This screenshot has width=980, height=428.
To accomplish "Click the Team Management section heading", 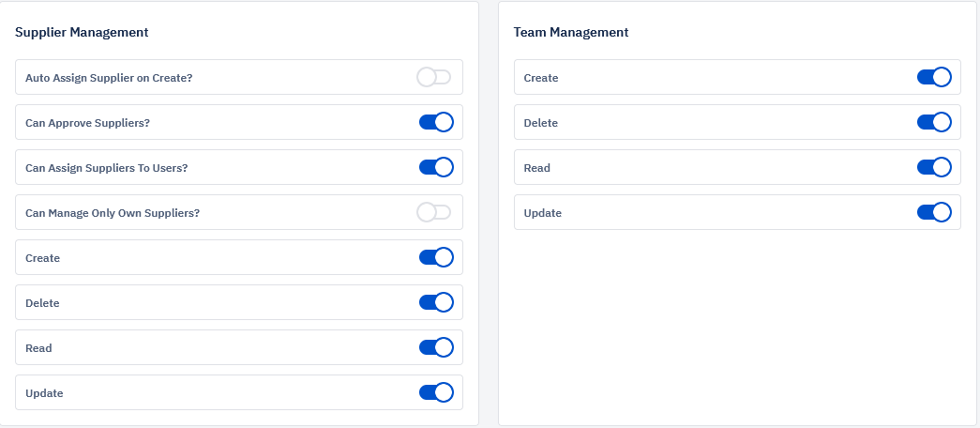I will pyautogui.click(x=571, y=32).
